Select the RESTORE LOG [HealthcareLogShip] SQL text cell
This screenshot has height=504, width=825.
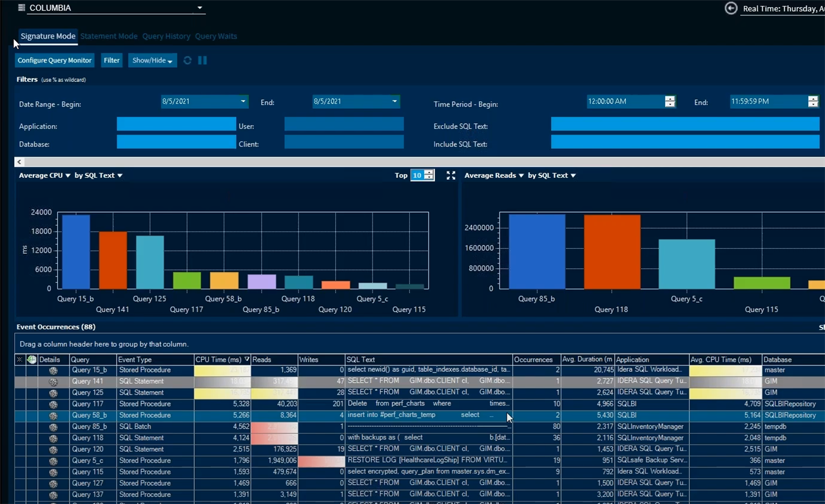pos(429,461)
